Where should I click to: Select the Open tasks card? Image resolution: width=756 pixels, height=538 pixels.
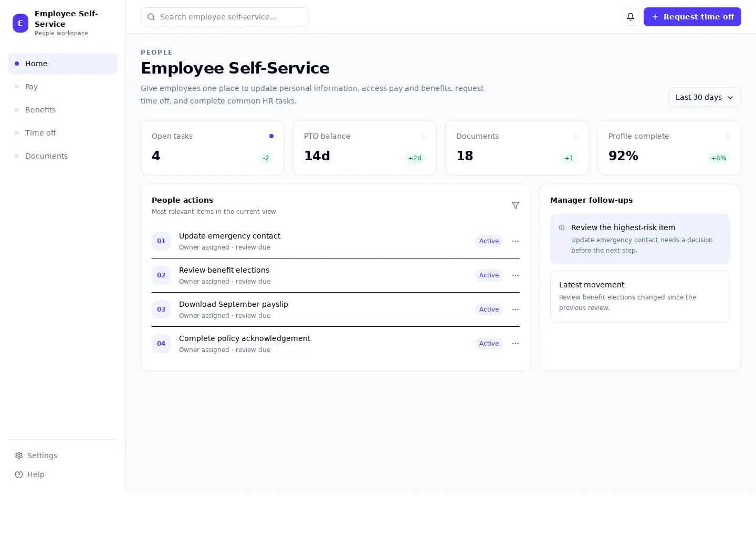pos(213,148)
